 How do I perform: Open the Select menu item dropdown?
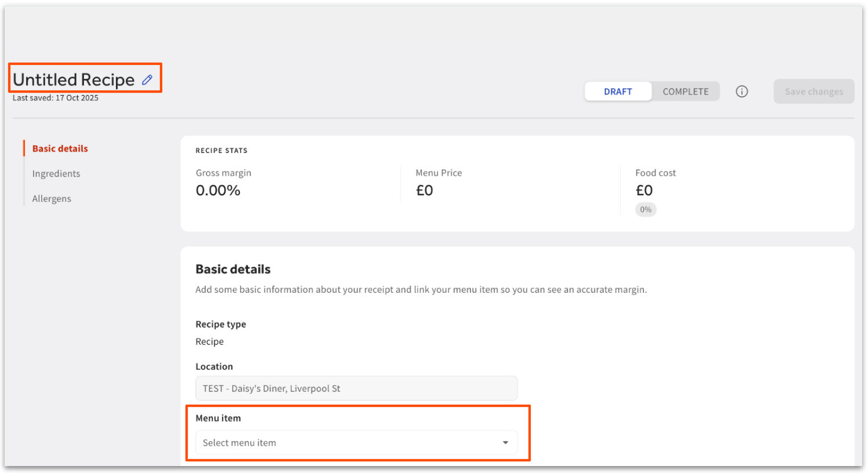[x=348, y=443]
